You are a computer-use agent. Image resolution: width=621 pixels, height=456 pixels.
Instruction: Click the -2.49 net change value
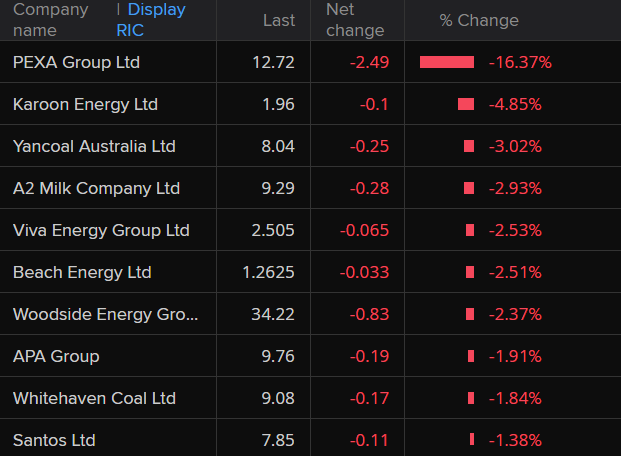coord(369,62)
